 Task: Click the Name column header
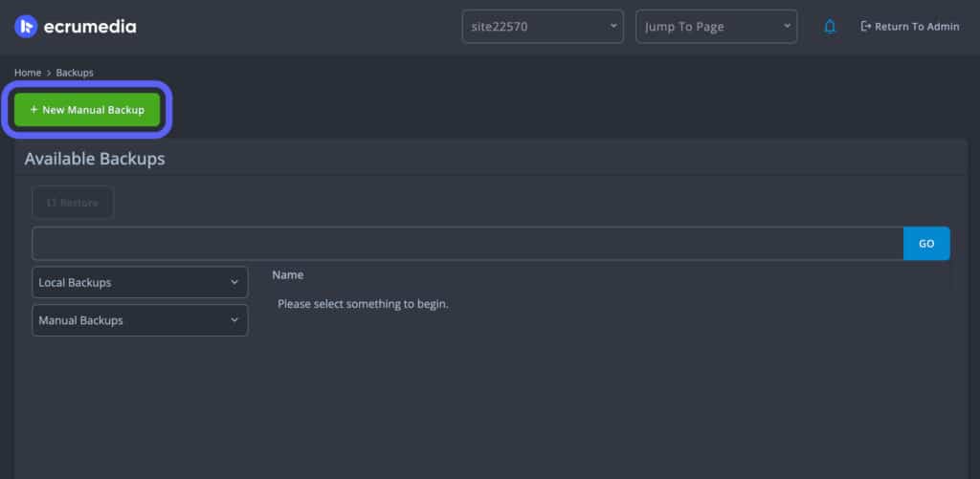(x=287, y=275)
